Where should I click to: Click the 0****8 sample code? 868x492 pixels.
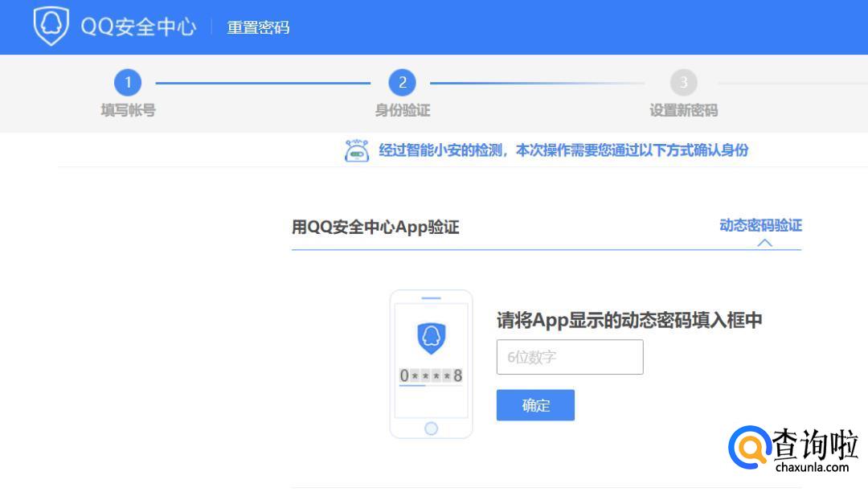431,375
